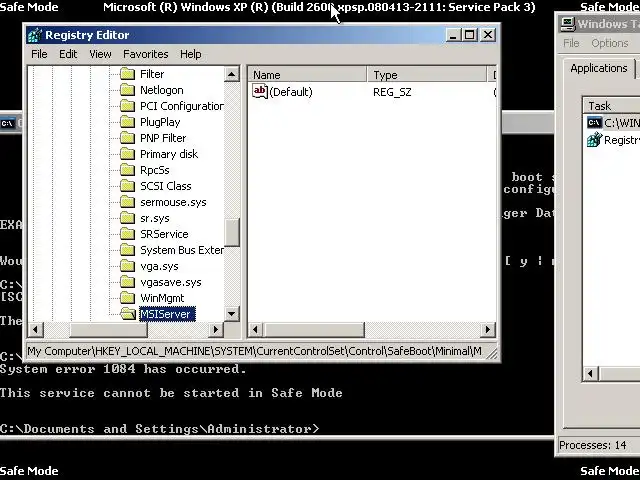Click the WinMgmt folder icon
Image resolution: width=640 pixels, height=480 pixels.
128,298
